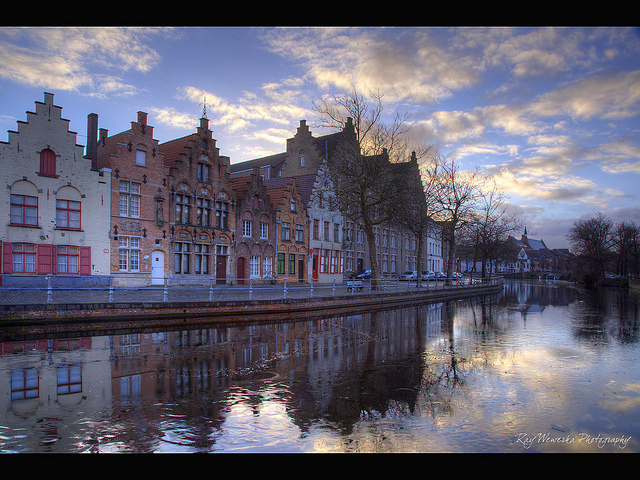
Task: Select the chimney on the left brick house
Action: pos(92,134)
